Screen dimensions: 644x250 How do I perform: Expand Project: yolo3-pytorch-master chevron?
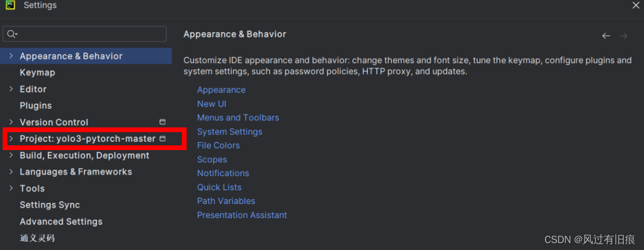(11, 138)
